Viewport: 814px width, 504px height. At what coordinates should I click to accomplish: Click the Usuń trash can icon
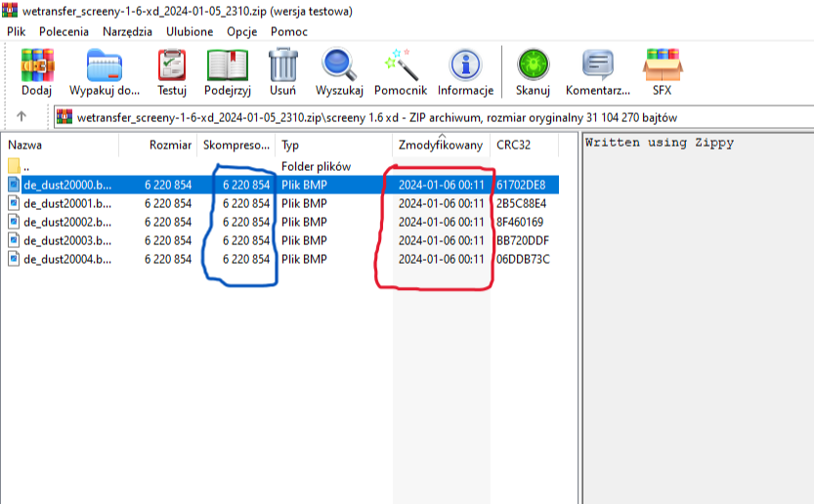pos(282,65)
